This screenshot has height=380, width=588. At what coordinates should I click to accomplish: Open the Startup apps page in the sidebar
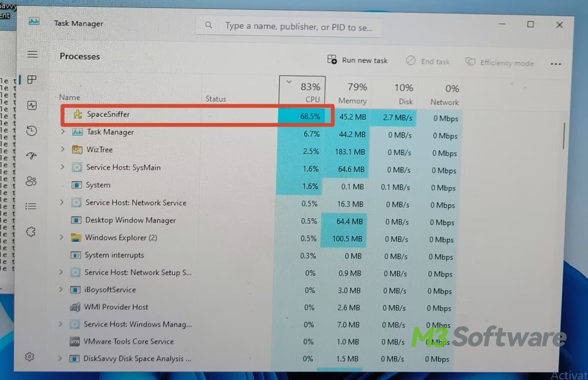click(32, 155)
